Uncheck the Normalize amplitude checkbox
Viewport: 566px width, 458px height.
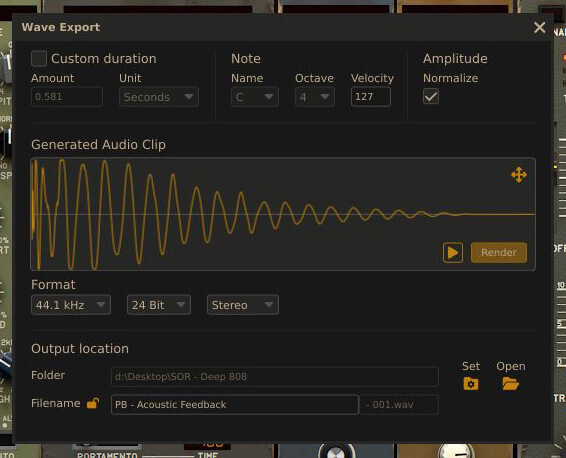tap(431, 96)
